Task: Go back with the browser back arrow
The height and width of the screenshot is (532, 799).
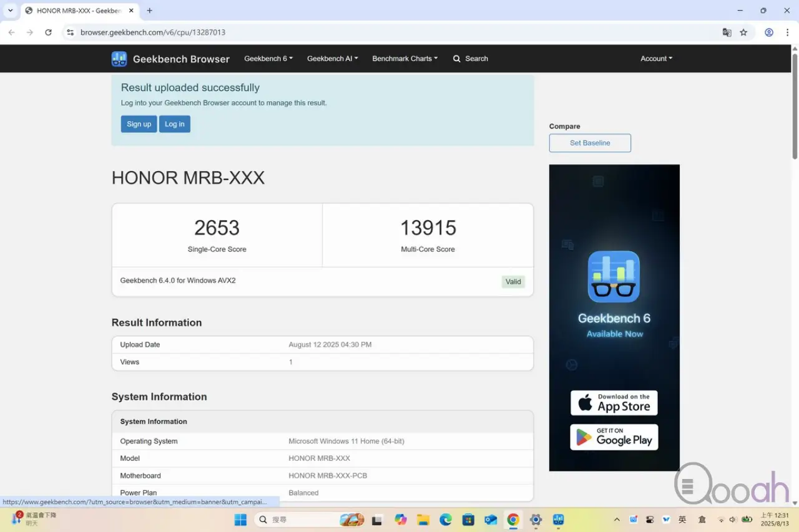Action: pos(11,32)
